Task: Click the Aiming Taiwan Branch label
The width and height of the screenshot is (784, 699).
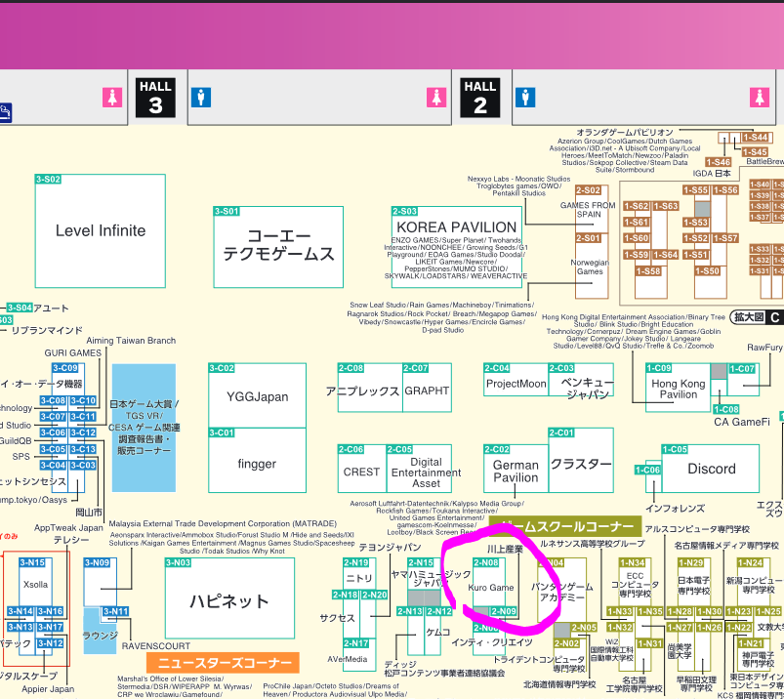Action: tap(131, 341)
